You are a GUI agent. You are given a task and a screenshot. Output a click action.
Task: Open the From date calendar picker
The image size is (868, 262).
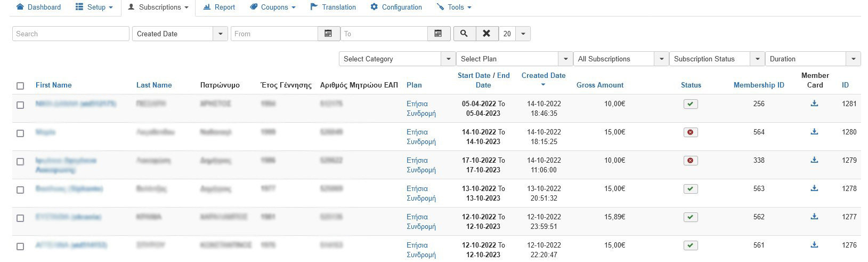[328, 34]
